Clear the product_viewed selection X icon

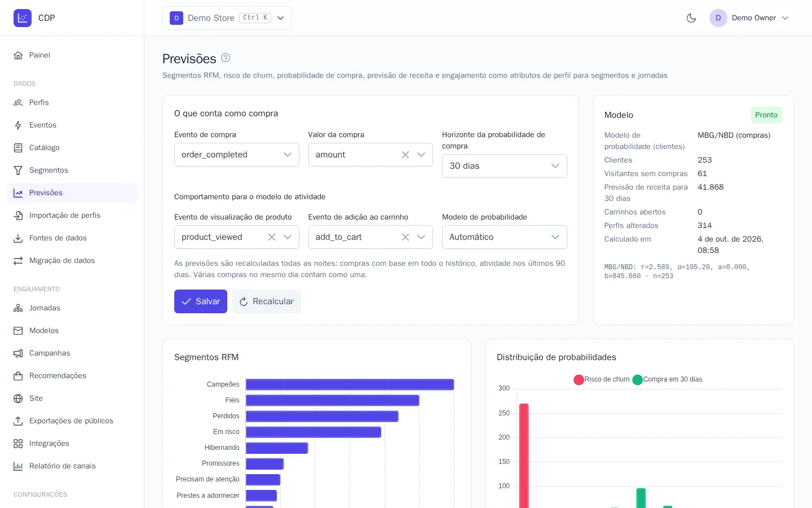(272, 237)
